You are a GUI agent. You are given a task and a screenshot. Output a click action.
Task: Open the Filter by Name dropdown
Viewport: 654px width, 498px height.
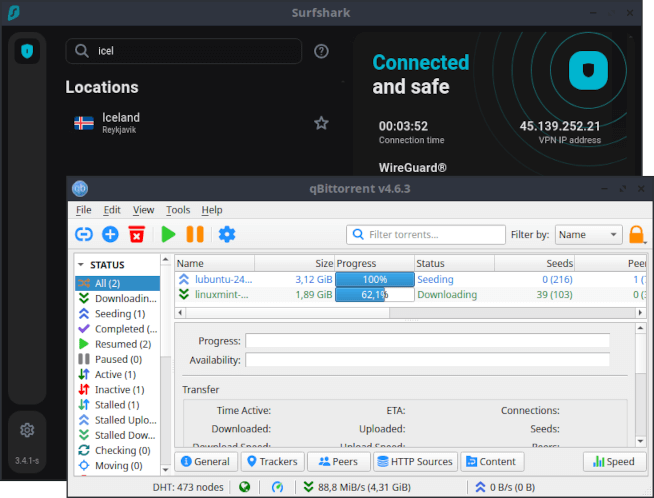pos(588,234)
